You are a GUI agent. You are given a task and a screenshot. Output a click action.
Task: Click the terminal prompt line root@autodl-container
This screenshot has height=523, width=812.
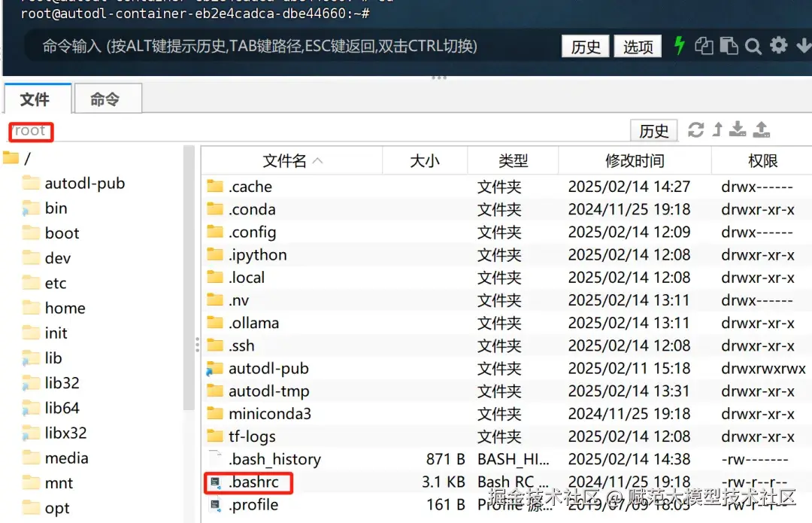click(x=195, y=14)
